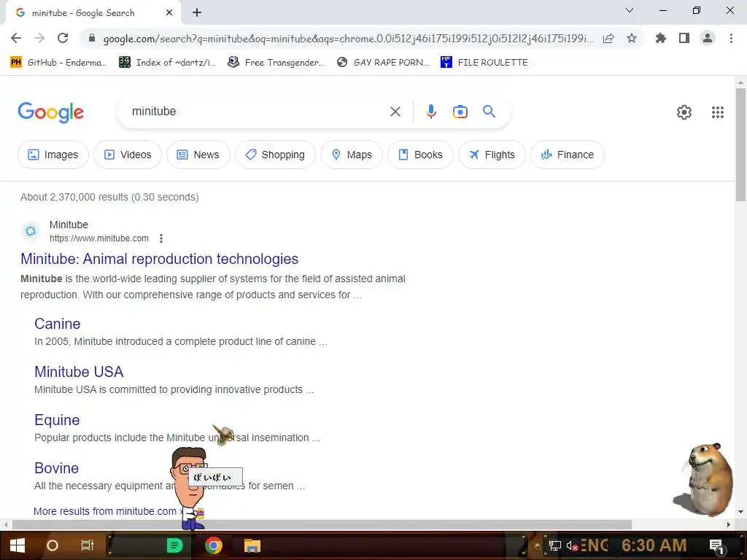The height and width of the screenshot is (560, 747).
Task: Click the Minitube site favicon
Action: click(31, 231)
